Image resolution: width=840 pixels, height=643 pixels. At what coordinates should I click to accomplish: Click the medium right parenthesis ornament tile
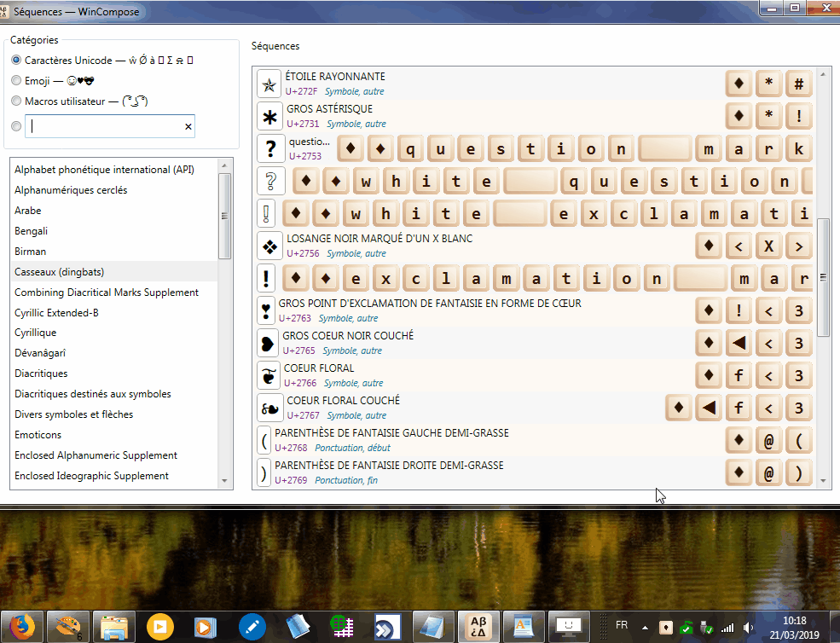[x=264, y=473]
